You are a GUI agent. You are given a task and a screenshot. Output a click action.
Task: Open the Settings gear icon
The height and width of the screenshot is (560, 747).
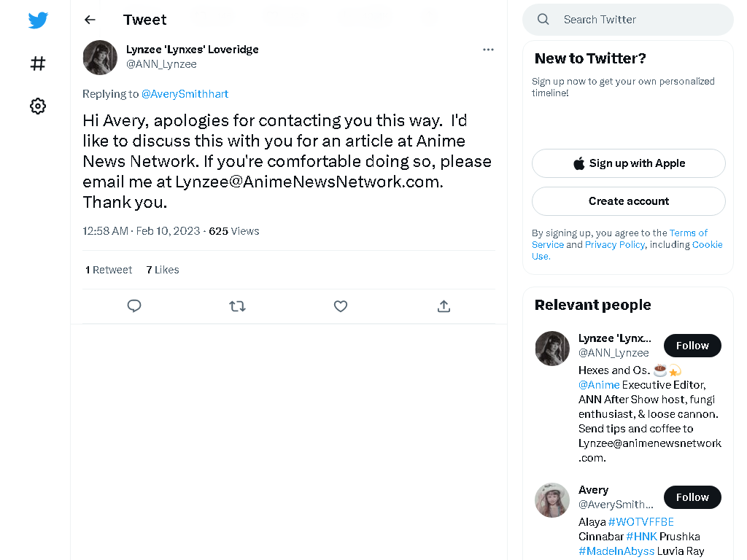coord(38,106)
